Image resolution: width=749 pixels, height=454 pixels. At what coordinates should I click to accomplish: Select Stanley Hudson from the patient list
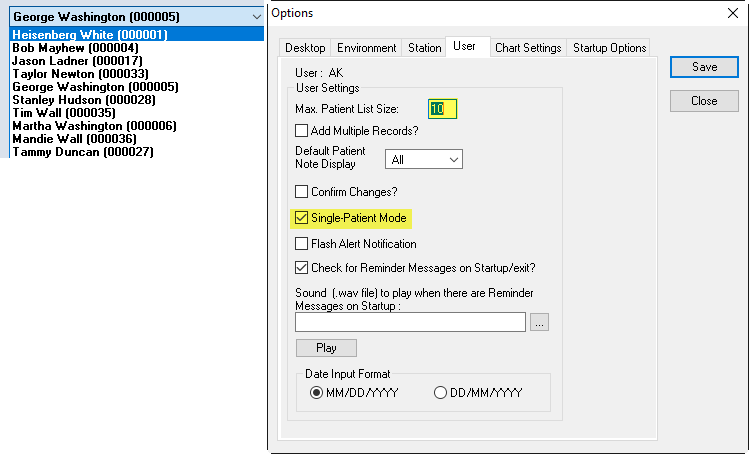tap(83, 100)
